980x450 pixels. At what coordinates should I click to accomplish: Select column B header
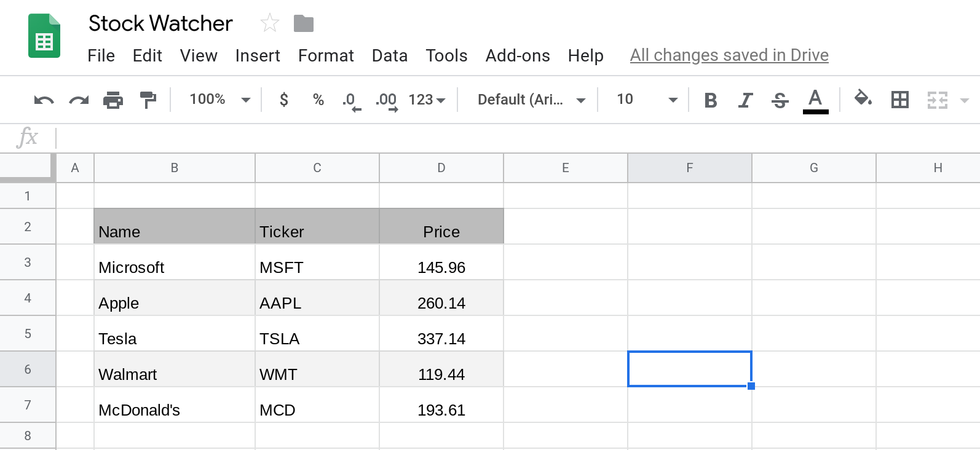(x=175, y=168)
